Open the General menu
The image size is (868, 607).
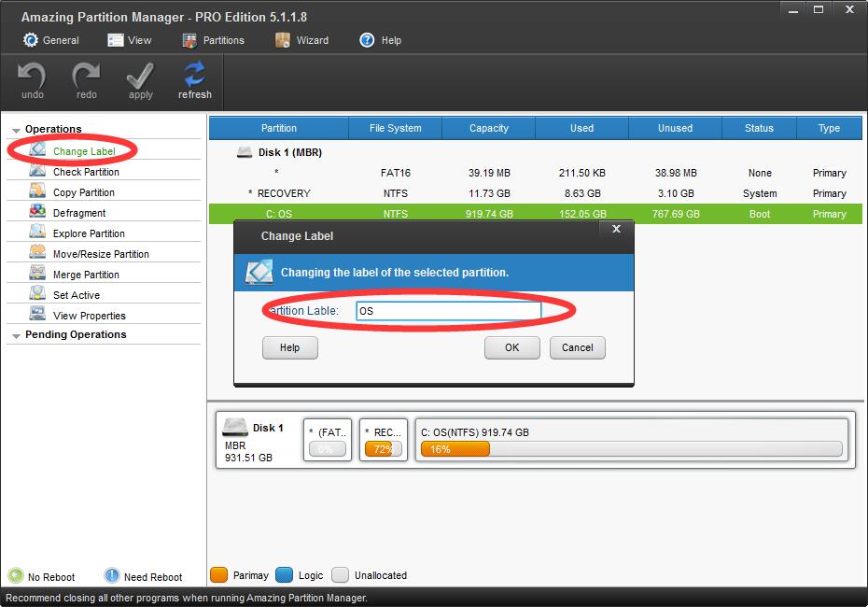51,40
